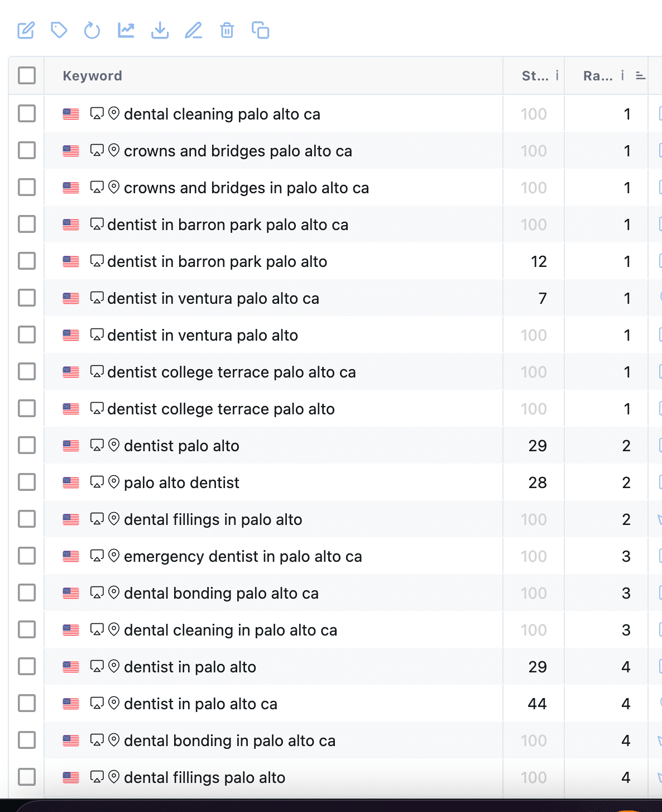Click the edit note icon in toolbar
The height and width of the screenshot is (812, 662).
tap(26, 30)
